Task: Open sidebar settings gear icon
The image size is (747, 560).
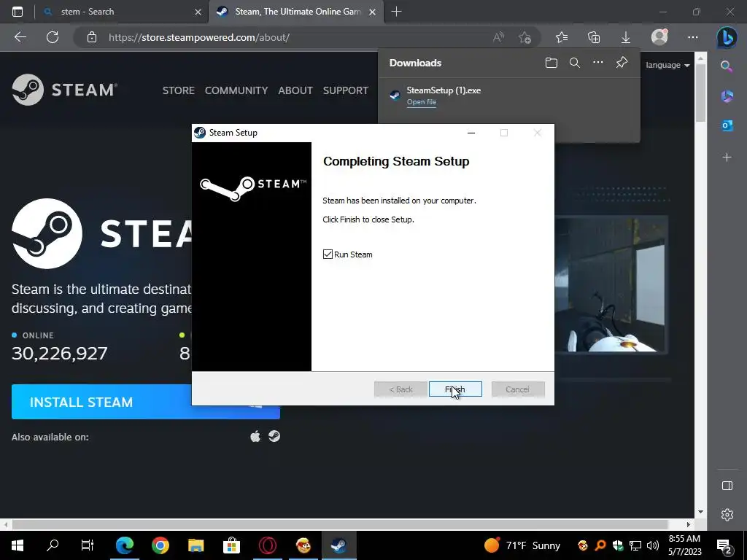Action: click(x=727, y=515)
